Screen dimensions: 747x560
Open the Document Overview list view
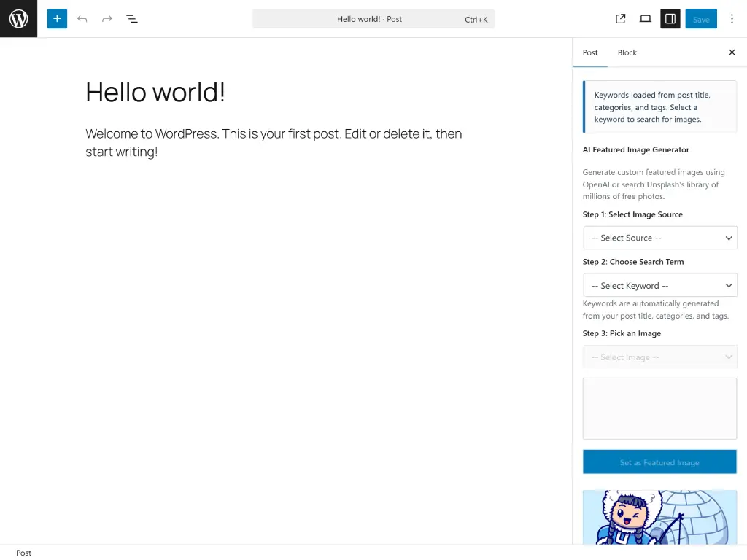click(x=132, y=19)
